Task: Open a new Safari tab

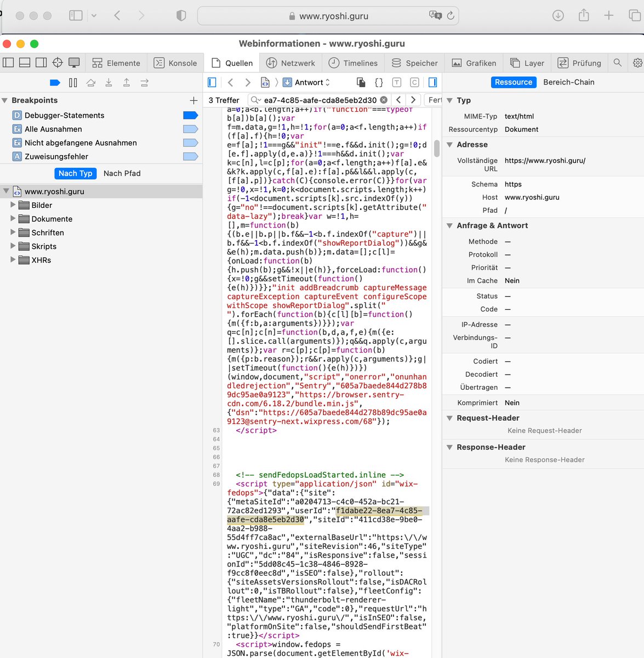Action: [x=609, y=16]
